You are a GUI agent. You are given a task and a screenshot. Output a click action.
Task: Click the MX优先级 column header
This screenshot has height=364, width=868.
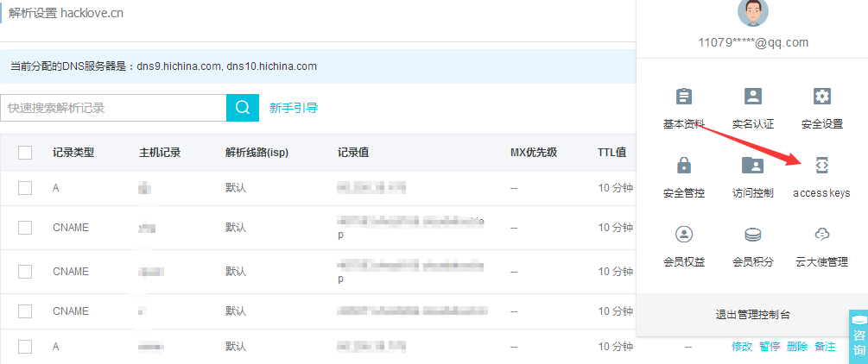(534, 153)
